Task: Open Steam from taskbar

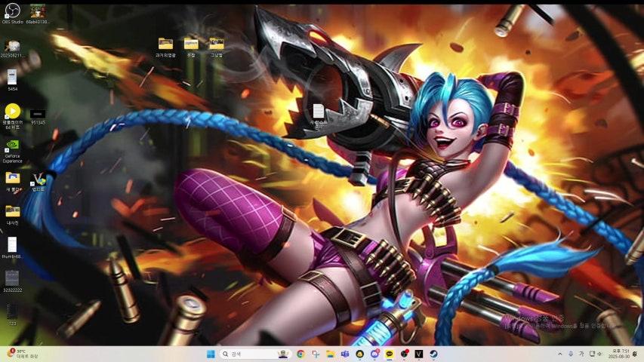Action: coord(433,354)
